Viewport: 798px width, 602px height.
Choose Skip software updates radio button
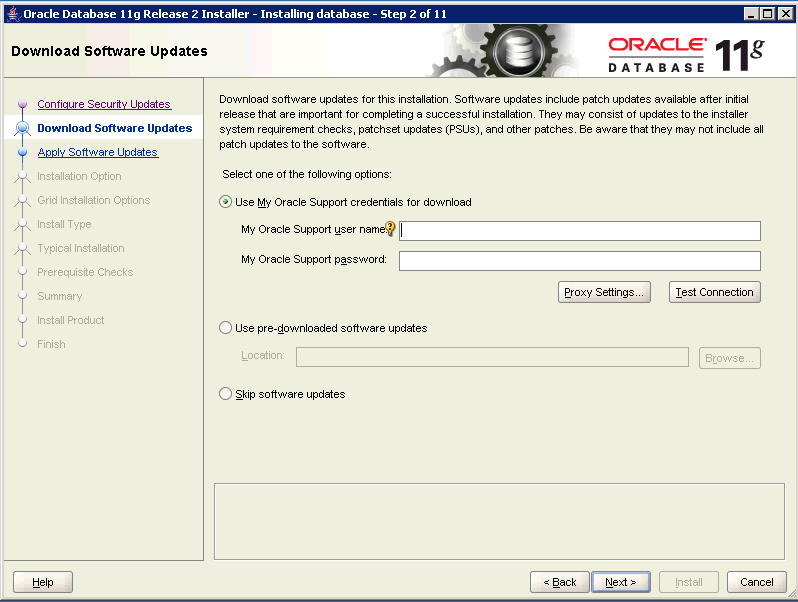point(225,394)
